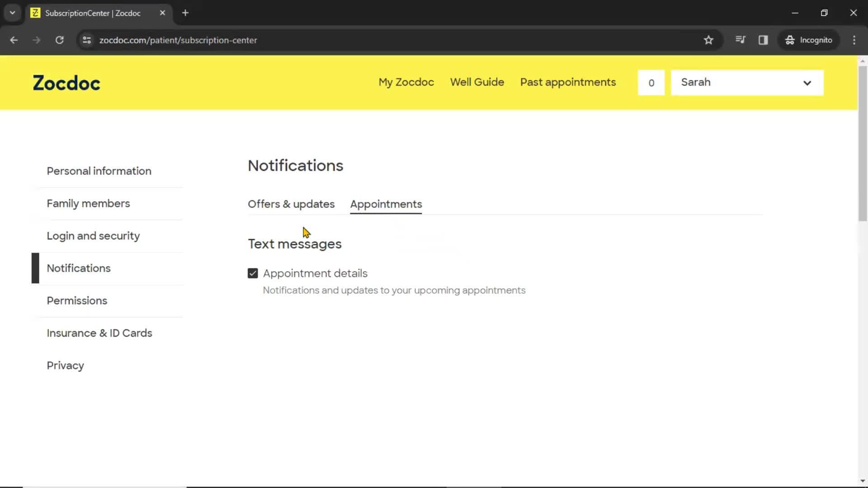Click the Personal information sidebar icon
This screenshot has width=868, height=488.
pyautogui.click(x=99, y=170)
